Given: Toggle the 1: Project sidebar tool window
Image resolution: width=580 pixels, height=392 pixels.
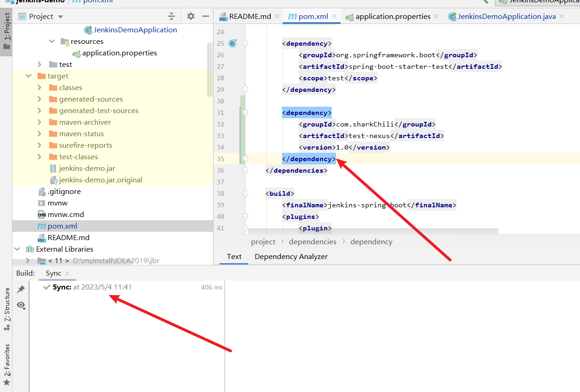Looking at the screenshot, I should (x=6, y=32).
